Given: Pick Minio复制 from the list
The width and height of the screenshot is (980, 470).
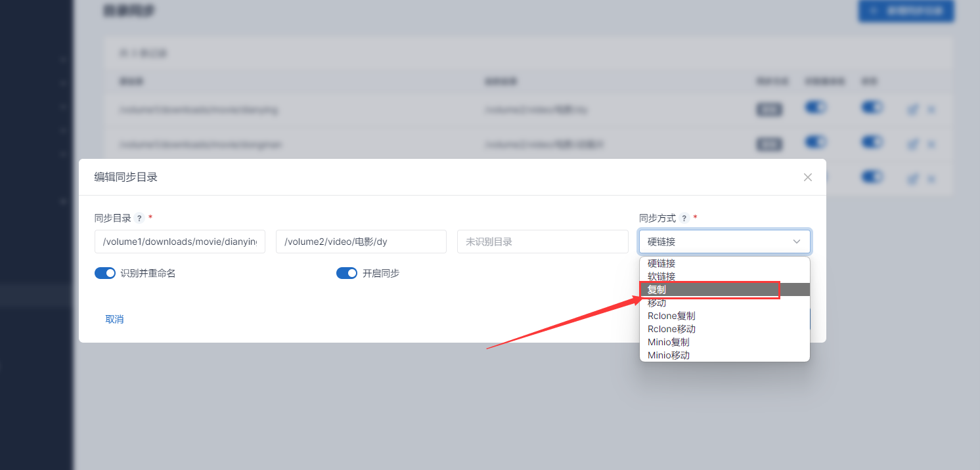Looking at the screenshot, I should [x=668, y=342].
